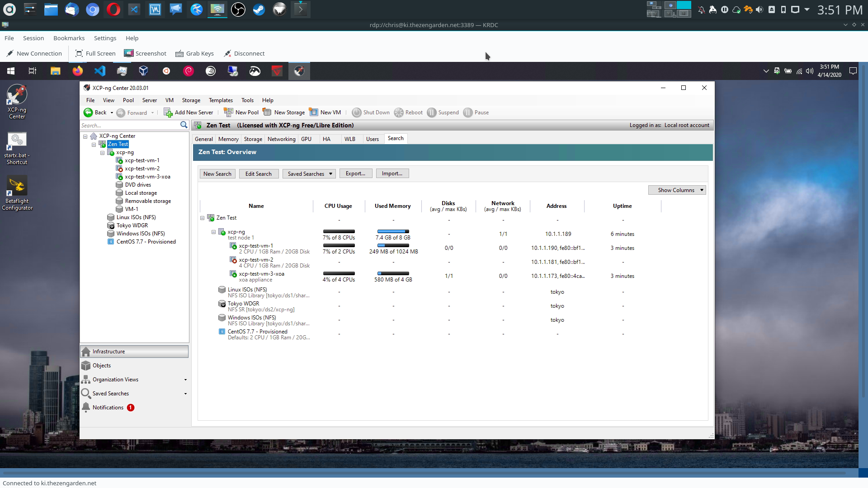Click xcp-test-vm-3-xoa memory bar 580 MB
This screenshot has width=868, height=488.
tap(393, 273)
